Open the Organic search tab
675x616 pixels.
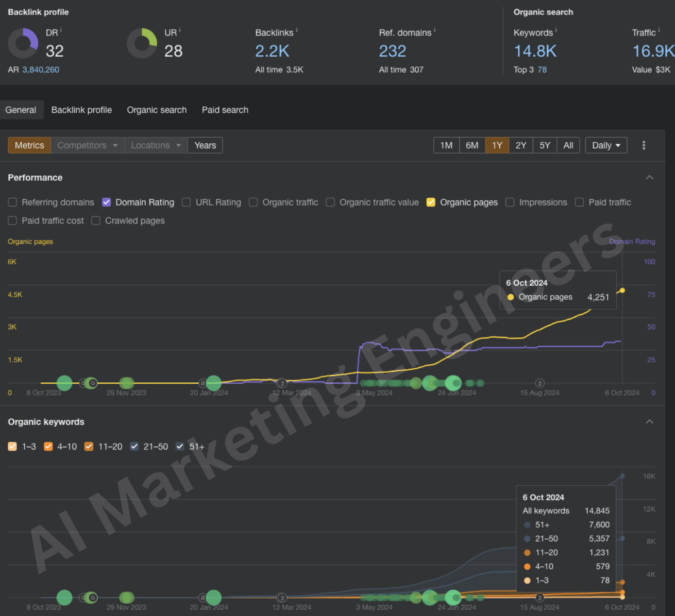157,110
